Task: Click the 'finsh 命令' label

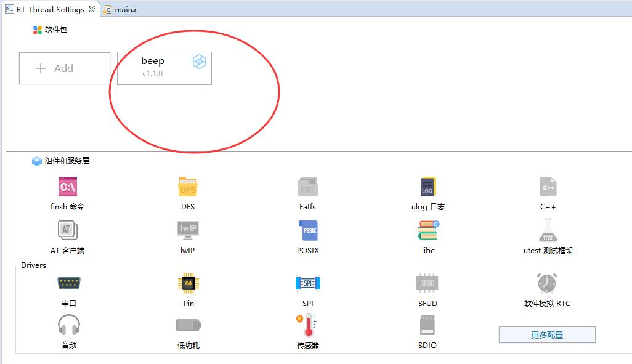Action: coord(67,207)
